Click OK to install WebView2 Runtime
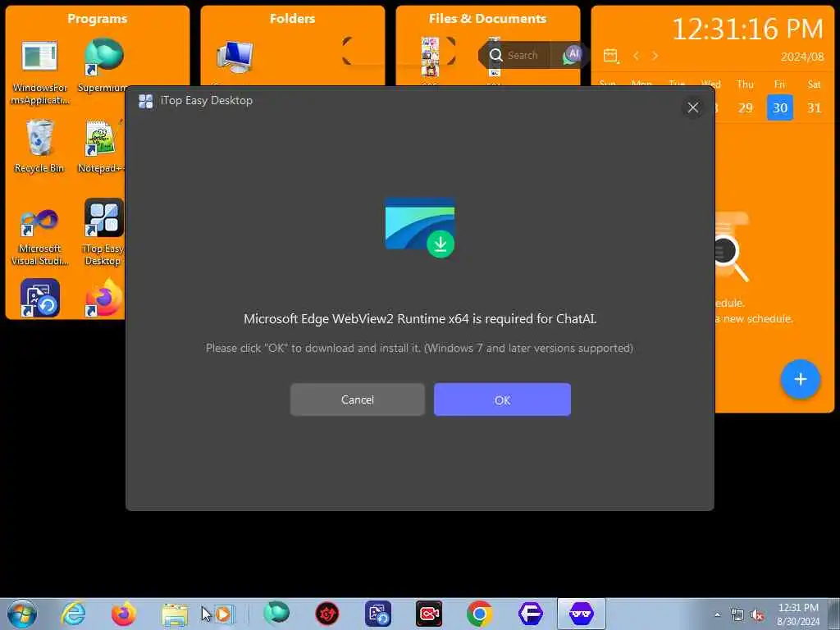Image resolution: width=840 pixels, height=630 pixels. click(x=502, y=399)
